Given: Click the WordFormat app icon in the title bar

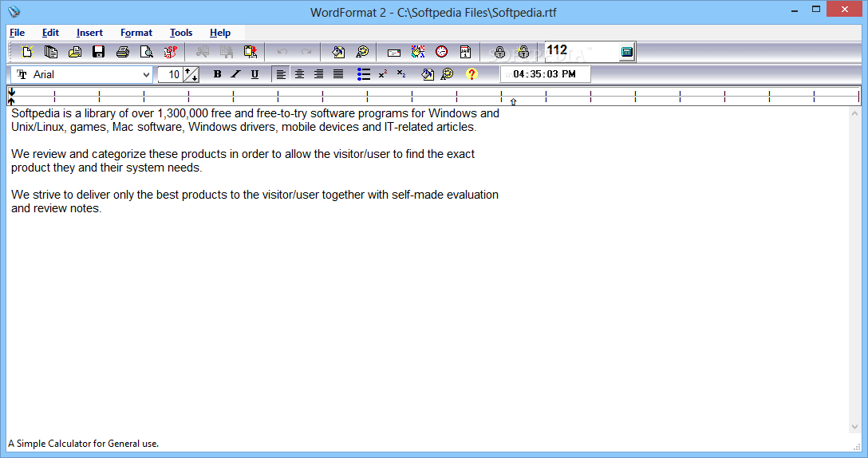Looking at the screenshot, I should coord(14,12).
